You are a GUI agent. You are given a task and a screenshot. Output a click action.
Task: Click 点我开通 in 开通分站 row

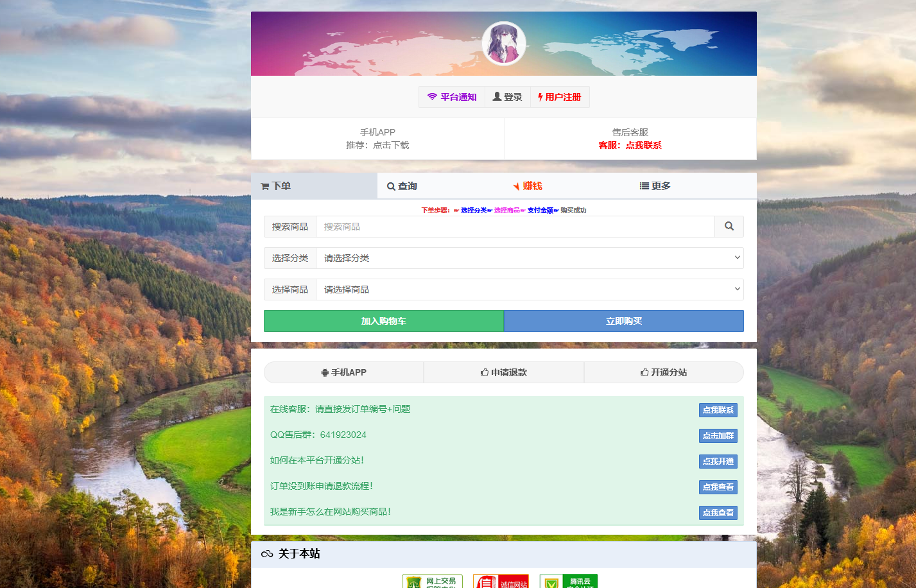[718, 462]
